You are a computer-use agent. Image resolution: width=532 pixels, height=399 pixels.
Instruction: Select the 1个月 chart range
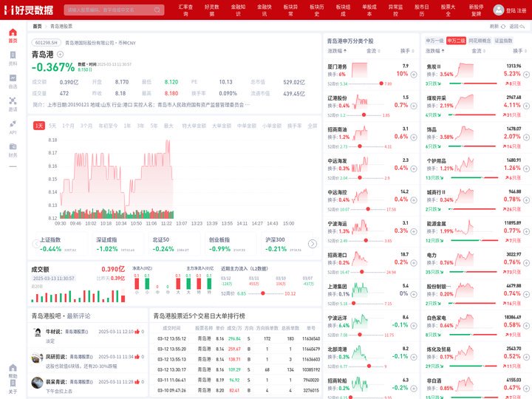pos(68,126)
